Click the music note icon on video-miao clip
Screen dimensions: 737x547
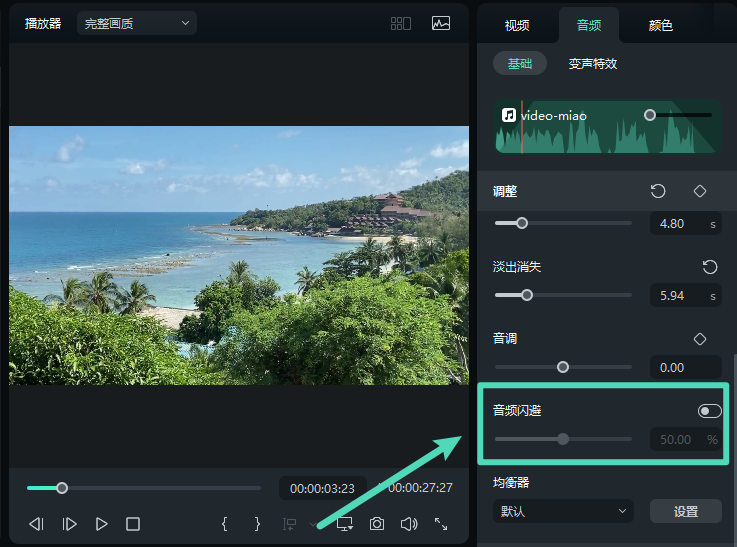509,115
